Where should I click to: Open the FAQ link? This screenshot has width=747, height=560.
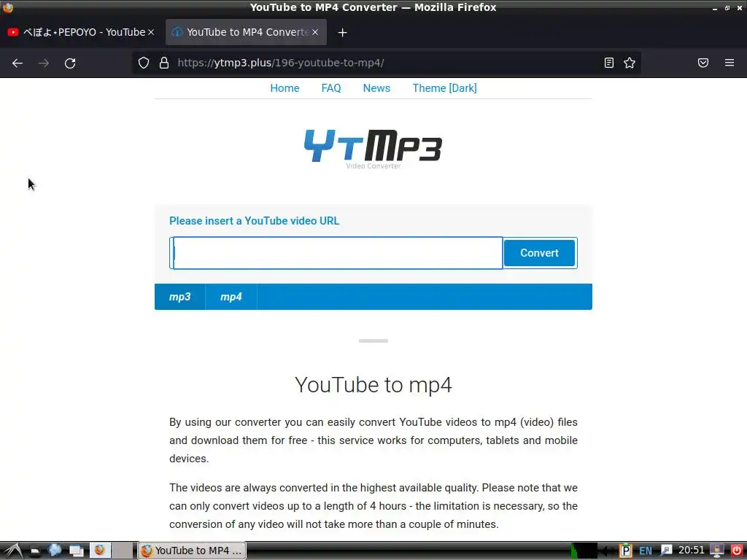[331, 88]
